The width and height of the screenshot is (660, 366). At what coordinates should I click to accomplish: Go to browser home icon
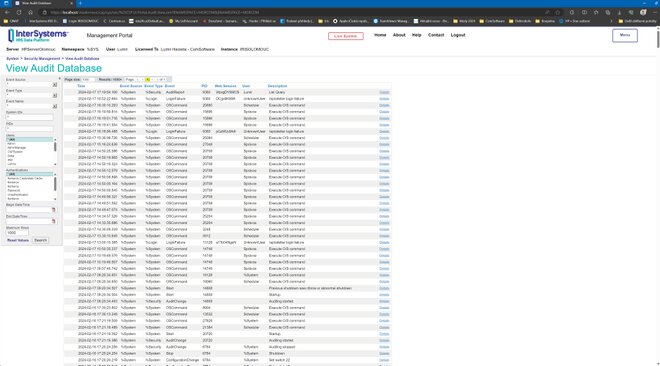[x=30, y=13]
